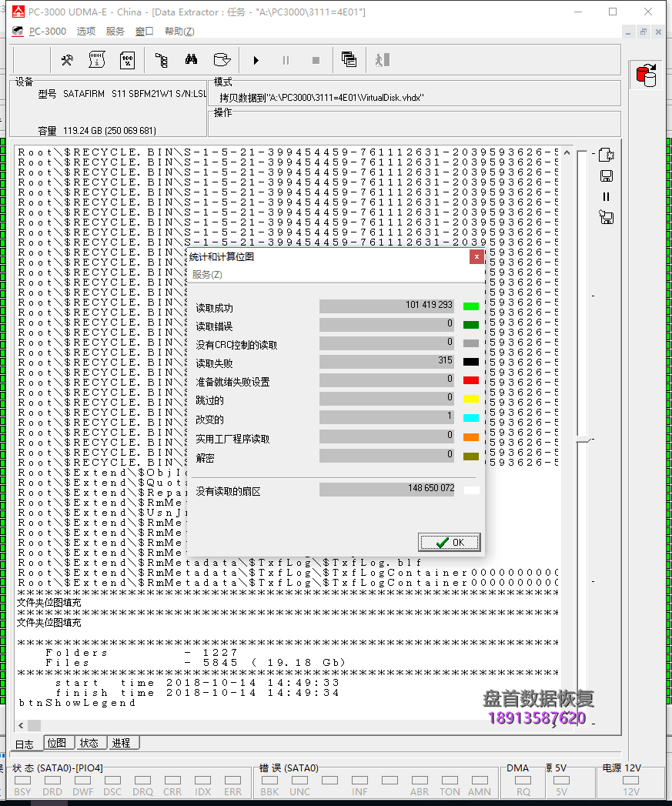Click the exit task icon on toolbar
Screen dimensions: 672x806
point(383,60)
